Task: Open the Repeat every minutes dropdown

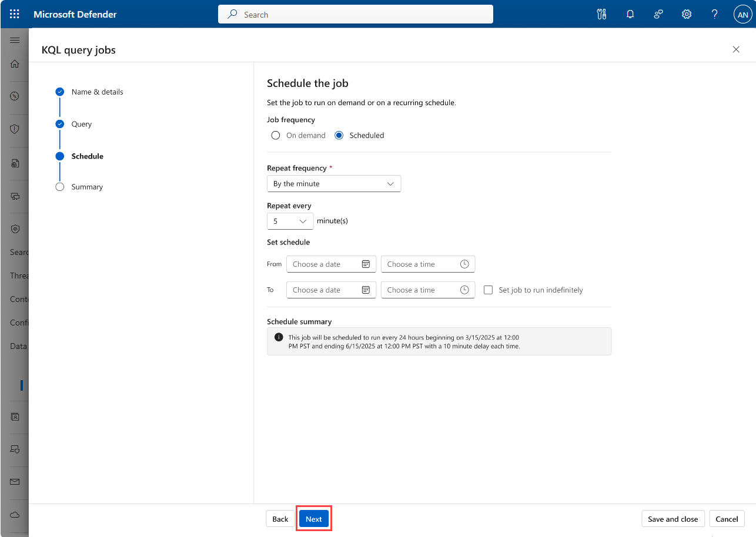Action: [x=290, y=221]
